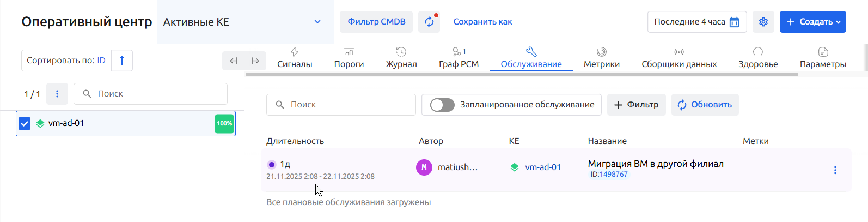Open the Сборщики данных tab
Image resolution: width=868 pixels, height=222 pixels.
(679, 58)
